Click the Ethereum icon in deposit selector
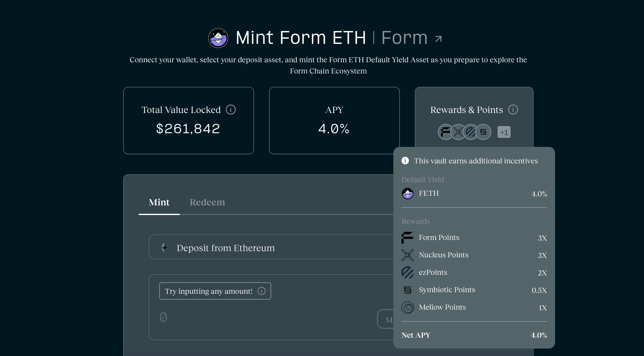Viewport: 644px width, 356px height. click(164, 247)
